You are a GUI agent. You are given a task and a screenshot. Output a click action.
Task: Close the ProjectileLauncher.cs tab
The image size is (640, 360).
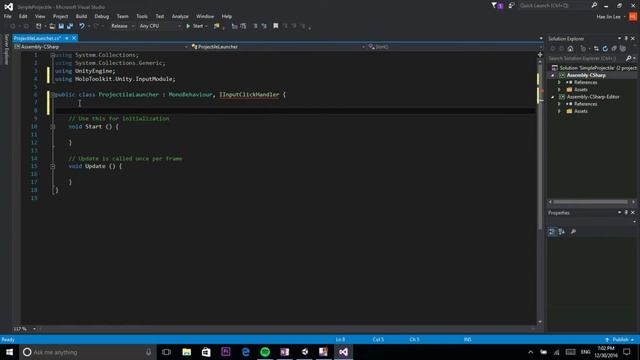[74, 38]
